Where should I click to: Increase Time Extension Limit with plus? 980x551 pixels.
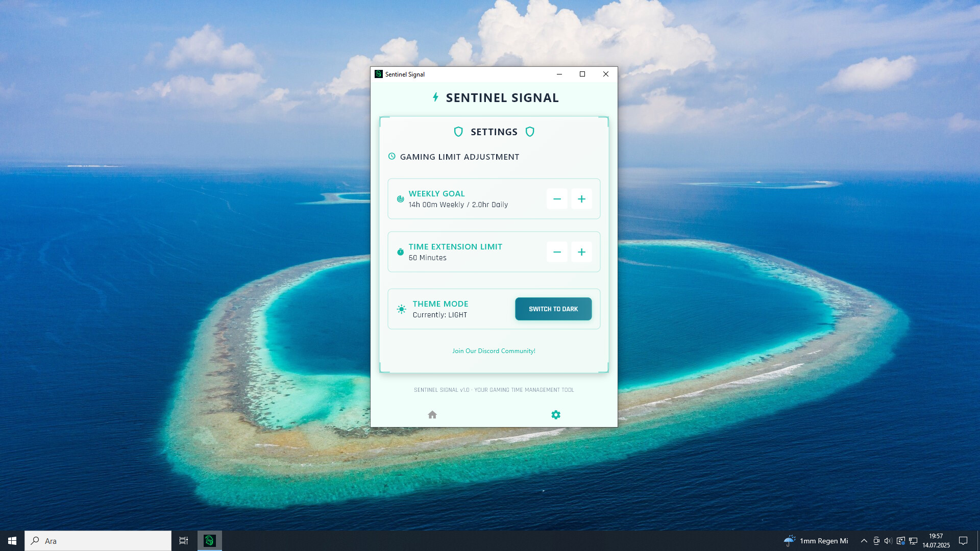pos(581,252)
